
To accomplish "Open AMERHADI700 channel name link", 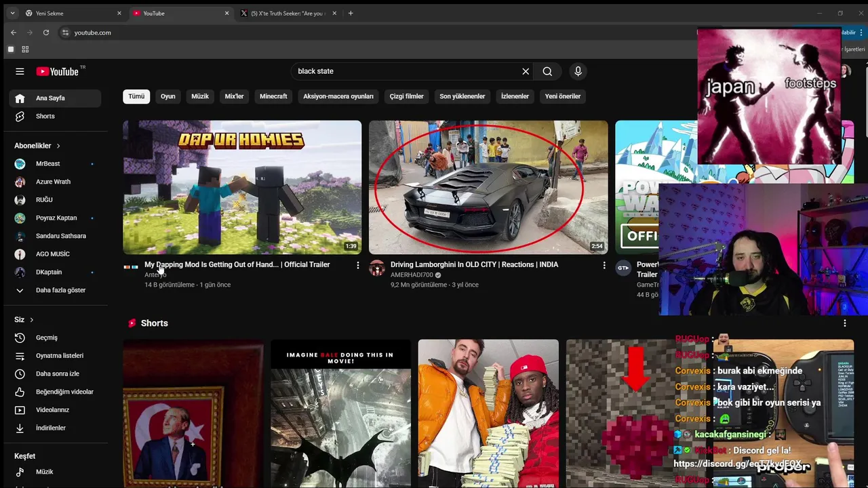I will click(412, 275).
